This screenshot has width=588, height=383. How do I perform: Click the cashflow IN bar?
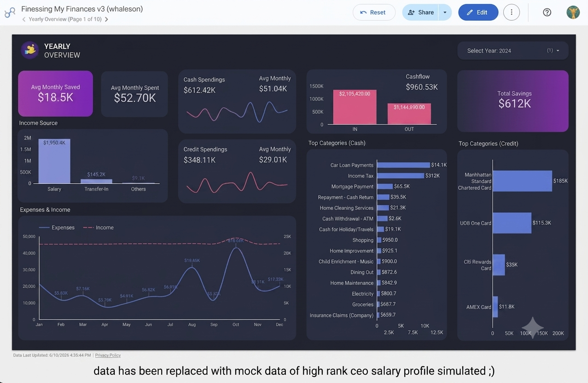pyautogui.click(x=355, y=107)
